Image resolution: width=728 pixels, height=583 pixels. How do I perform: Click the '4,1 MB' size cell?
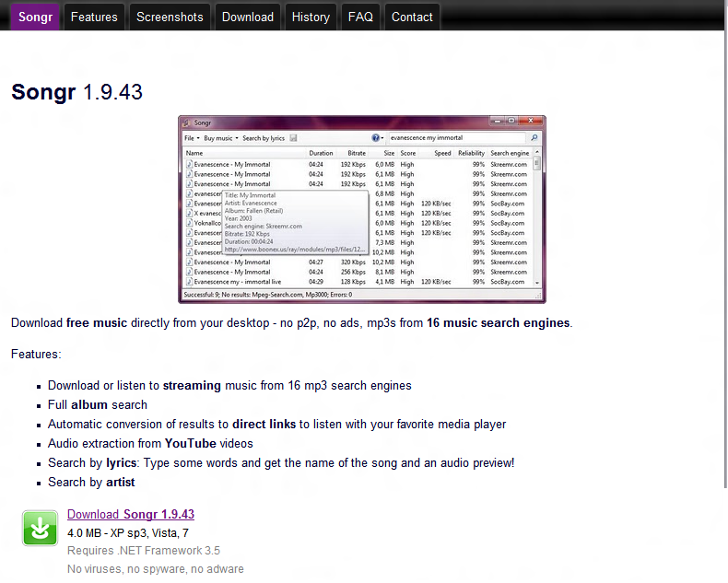point(385,281)
